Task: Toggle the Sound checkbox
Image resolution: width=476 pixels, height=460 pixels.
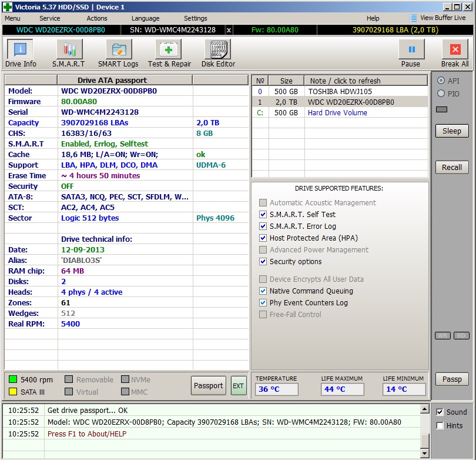Action: pos(440,412)
